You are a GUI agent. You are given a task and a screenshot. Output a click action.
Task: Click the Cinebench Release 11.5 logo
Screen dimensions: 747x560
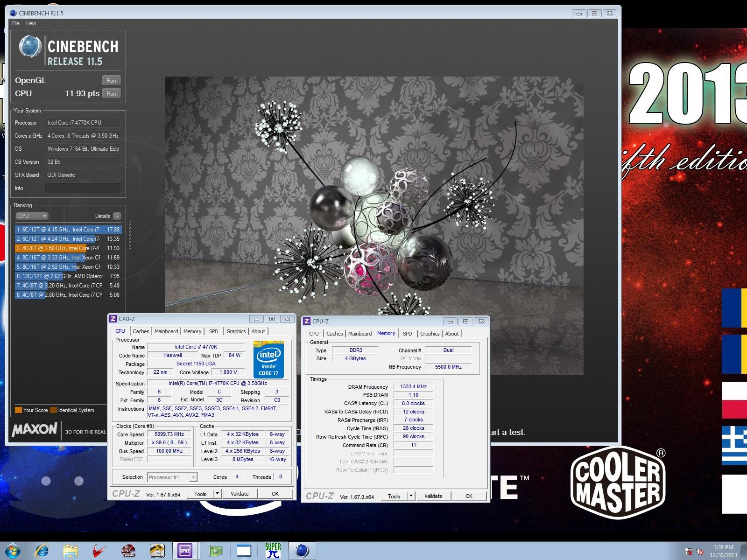(x=68, y=50)
